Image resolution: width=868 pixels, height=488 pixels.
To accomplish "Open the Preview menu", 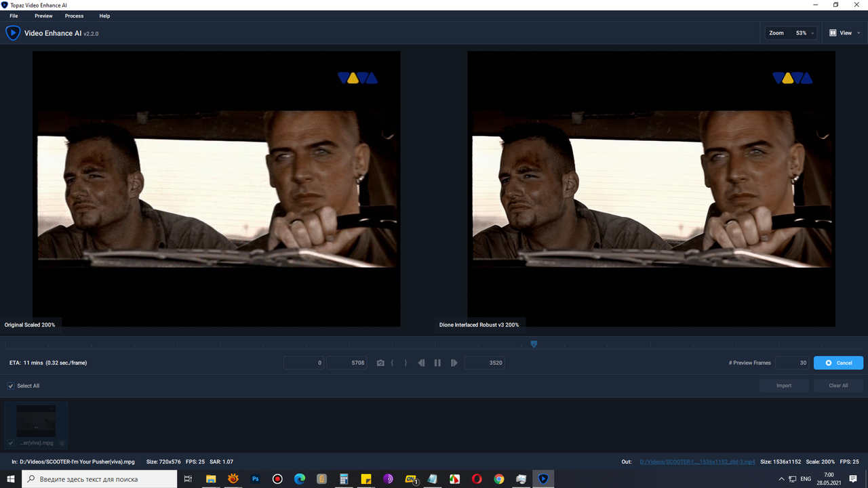I will tap(43, 16).
